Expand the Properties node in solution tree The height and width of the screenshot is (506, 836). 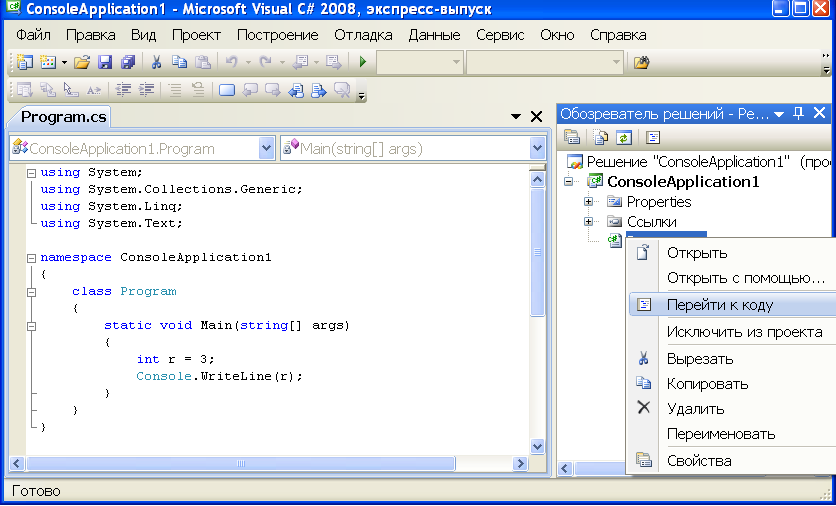pos(589,202)
